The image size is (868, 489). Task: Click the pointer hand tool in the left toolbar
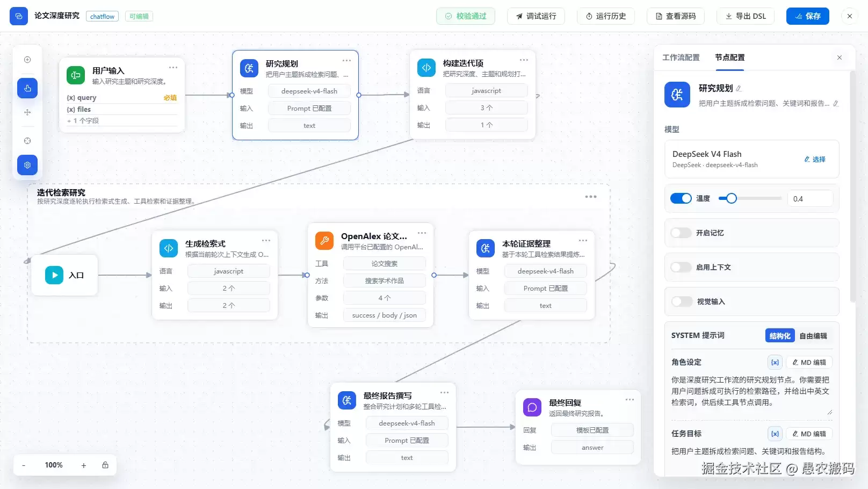27,88
